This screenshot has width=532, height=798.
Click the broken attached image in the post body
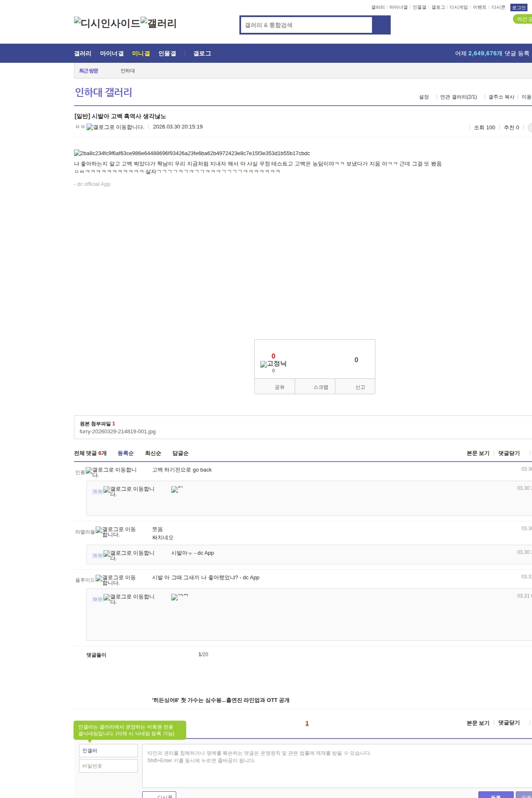click(192, 153)
